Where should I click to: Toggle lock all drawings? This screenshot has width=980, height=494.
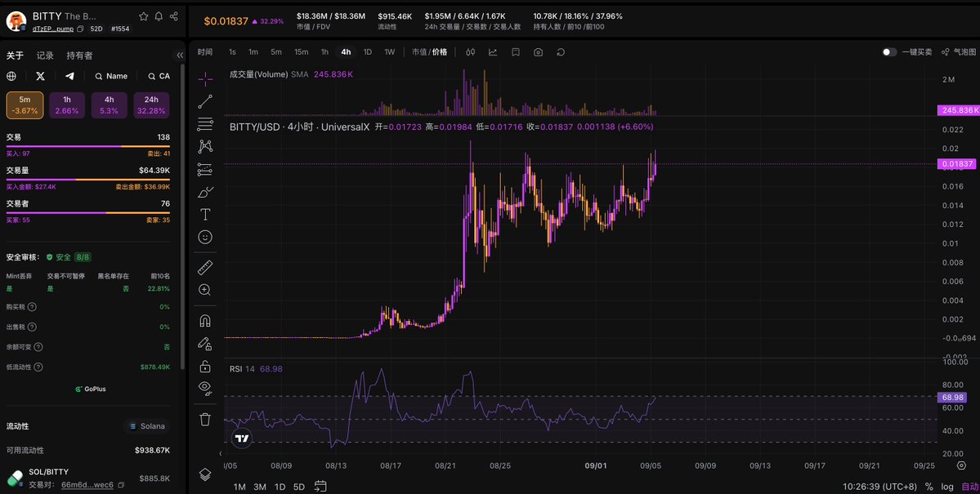point(205,366)
